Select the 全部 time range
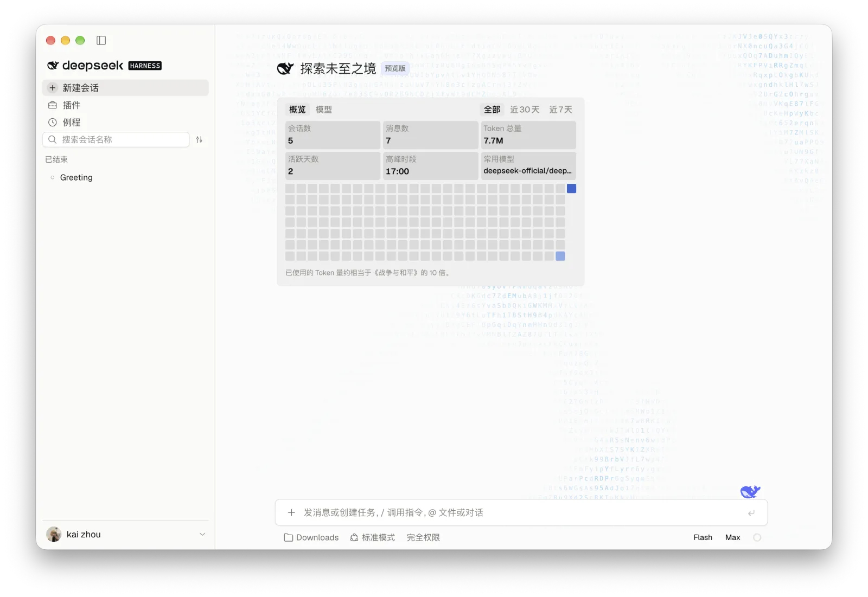This screenshot has height=597, width=868. [x=492, y=110]
